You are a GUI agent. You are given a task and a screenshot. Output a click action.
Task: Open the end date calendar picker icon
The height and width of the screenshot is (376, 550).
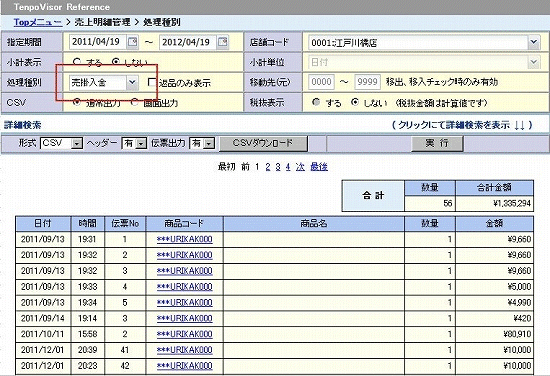click(x=222, y=42)
